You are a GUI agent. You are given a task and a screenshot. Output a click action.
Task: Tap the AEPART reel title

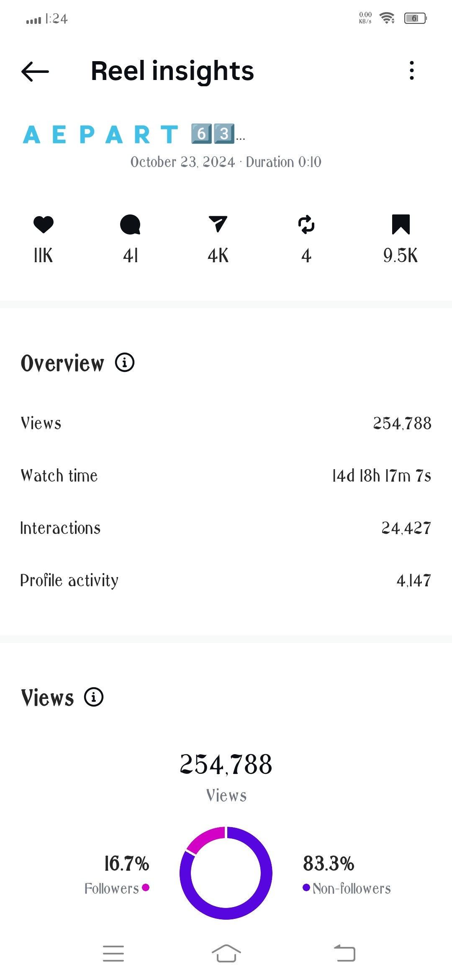(134, 134)
